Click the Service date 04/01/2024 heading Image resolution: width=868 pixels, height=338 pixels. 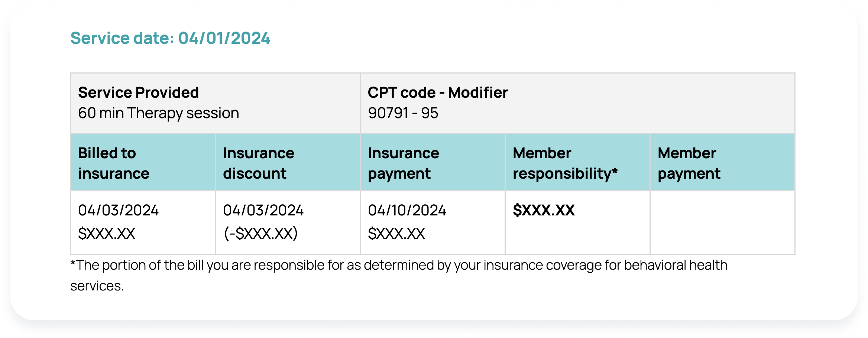tap(170, 38)
